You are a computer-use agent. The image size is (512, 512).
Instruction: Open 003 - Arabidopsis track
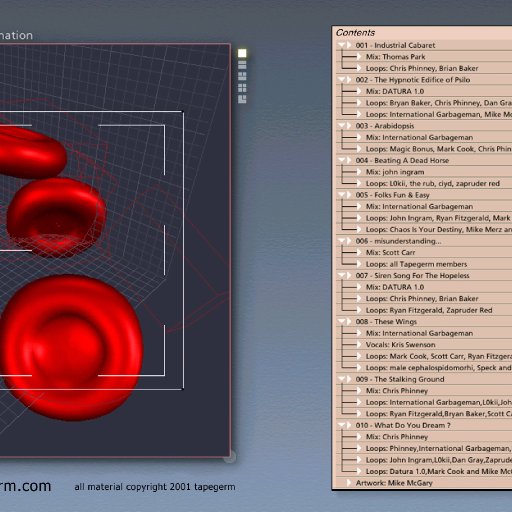[385, 126]
